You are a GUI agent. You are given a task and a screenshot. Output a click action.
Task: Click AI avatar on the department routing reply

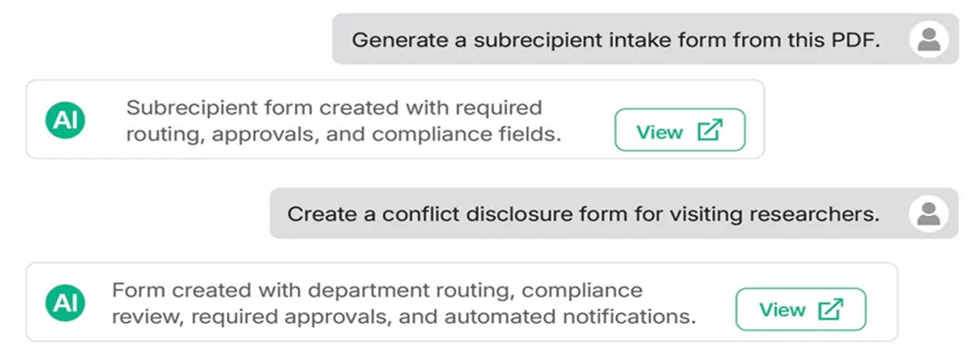65,303
